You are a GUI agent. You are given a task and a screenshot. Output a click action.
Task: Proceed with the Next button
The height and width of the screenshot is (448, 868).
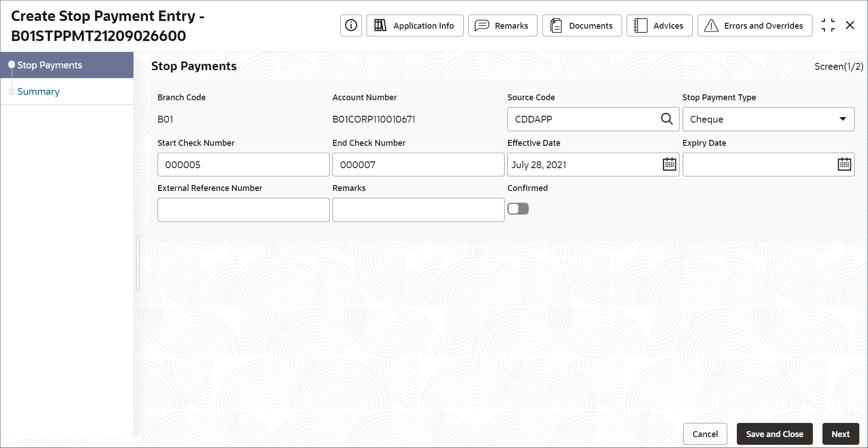[841, 434]
